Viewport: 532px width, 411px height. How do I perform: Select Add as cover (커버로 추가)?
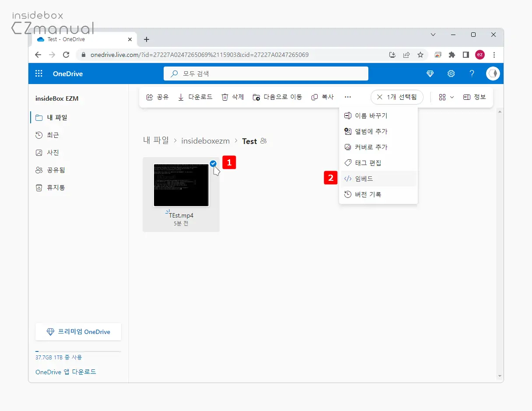pos(378,147)
